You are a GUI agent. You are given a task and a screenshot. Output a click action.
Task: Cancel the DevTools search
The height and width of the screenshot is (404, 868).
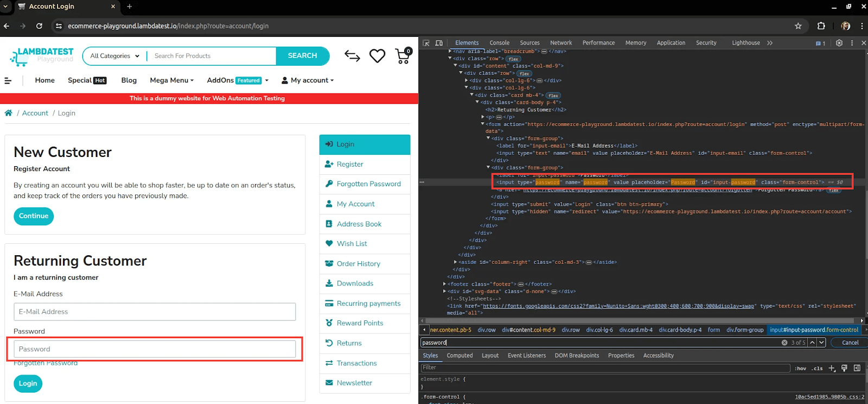point(850,343)
